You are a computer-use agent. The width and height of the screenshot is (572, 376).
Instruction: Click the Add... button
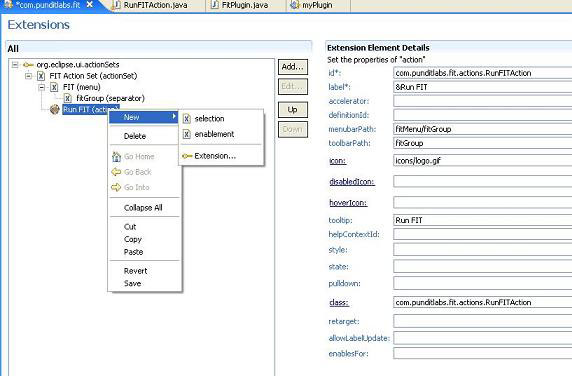tap(293, 67)
